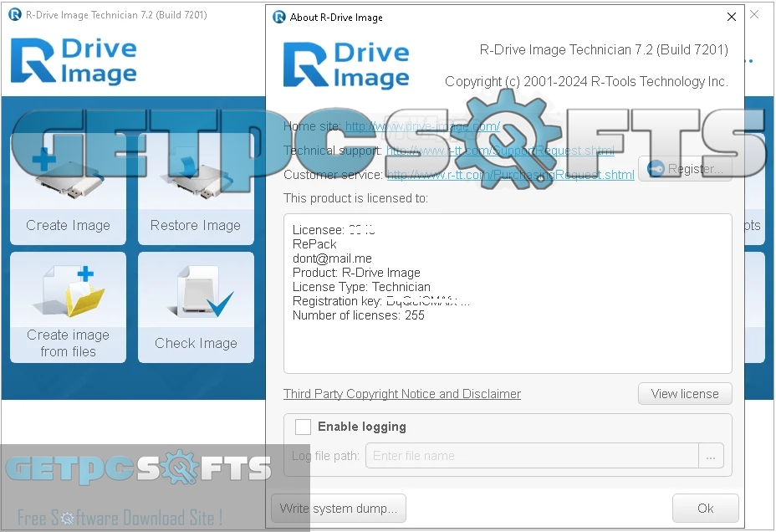Click 'Product: R-Drive Image' line
Screen dimensions: 776x532
click(356, 273)
